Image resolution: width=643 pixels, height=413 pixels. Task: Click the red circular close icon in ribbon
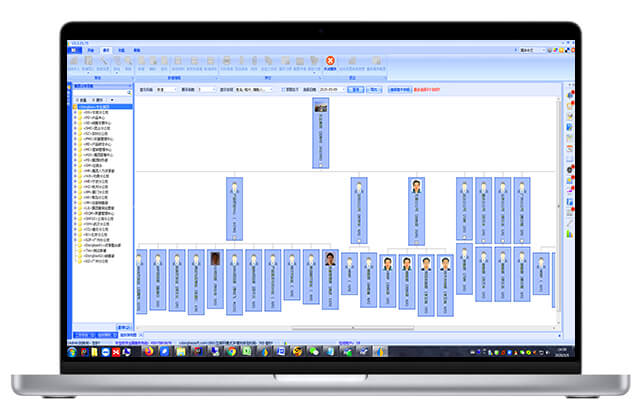coord(329,60)
